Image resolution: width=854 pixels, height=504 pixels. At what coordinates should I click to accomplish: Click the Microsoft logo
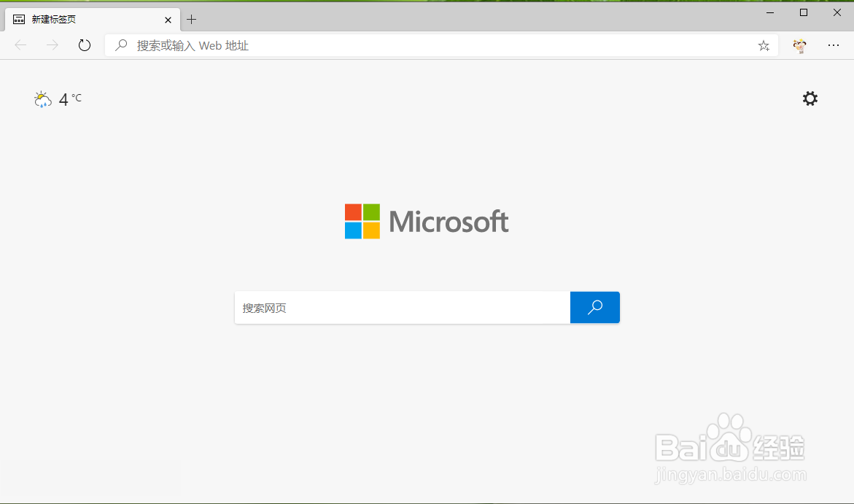427,221
